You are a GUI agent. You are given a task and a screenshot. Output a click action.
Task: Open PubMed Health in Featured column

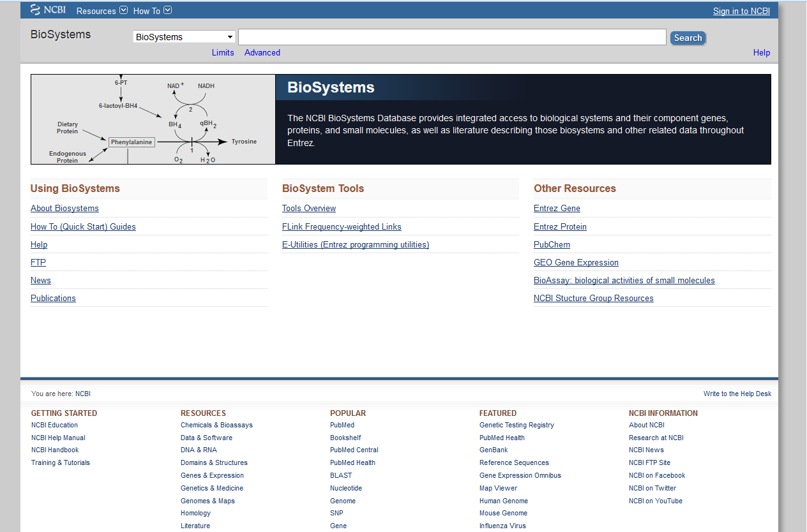pyautogui.click(x=502, y=438)
